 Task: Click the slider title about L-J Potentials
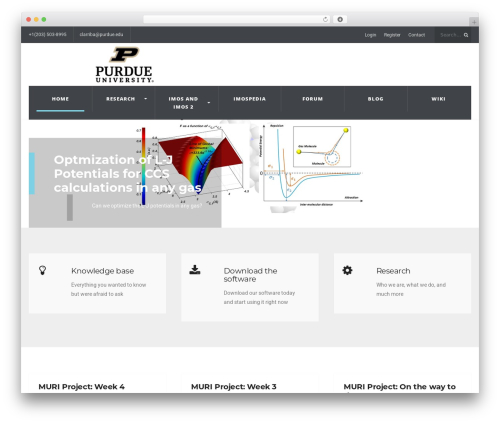click(128, 174)
